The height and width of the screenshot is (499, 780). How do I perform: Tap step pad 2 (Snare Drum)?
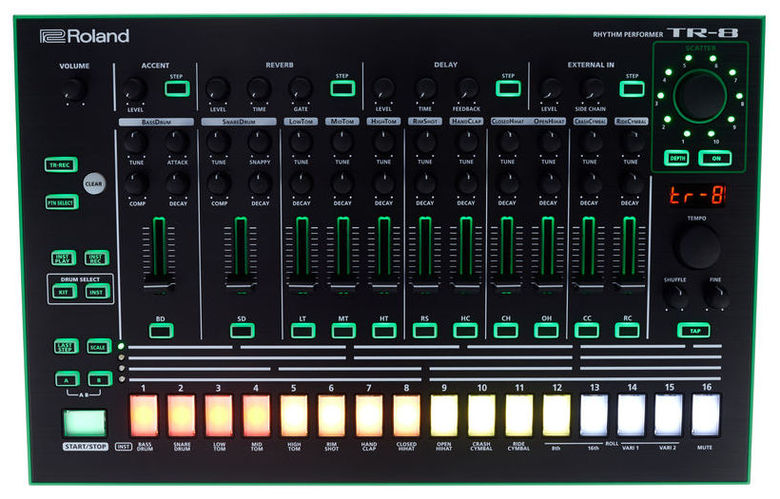[x=181, y=415]
